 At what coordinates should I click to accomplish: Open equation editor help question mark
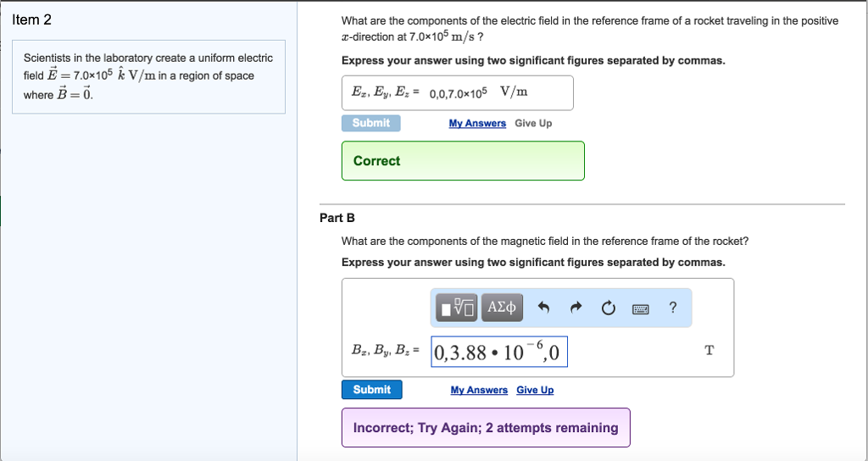(x=673, y=308)
